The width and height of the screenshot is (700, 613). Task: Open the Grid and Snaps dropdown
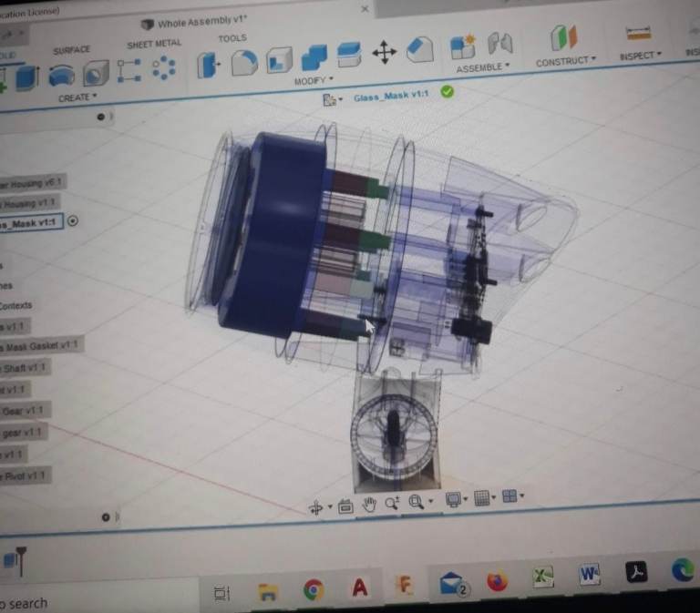(x=484, y=498)
